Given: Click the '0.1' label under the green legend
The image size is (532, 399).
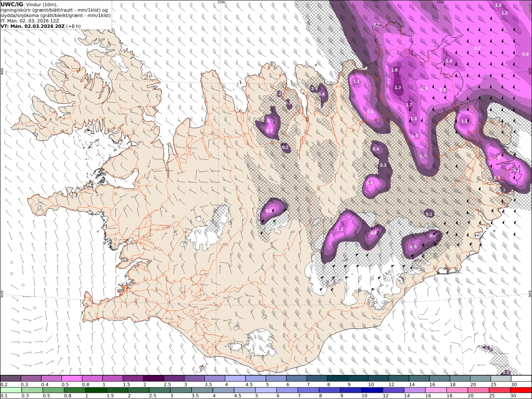Looking at the screenshot, I should 3,396.
